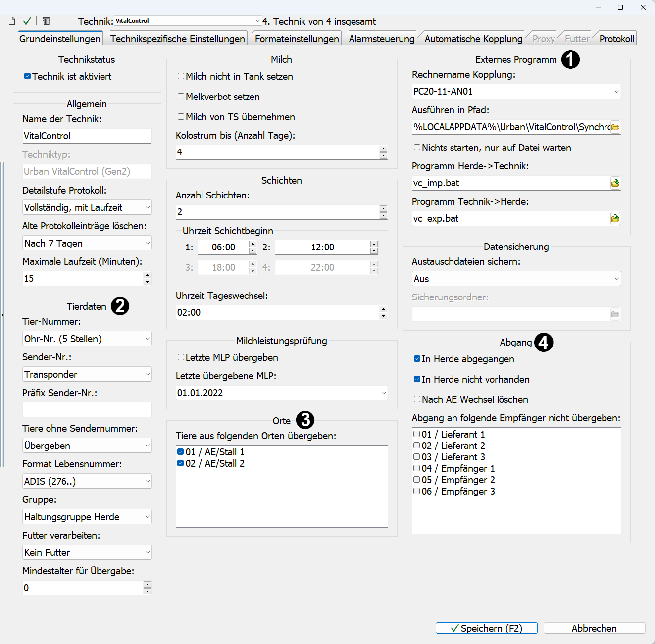
Task: Uncheck In Herde nicht vorhanden
Action: point(417,379)
